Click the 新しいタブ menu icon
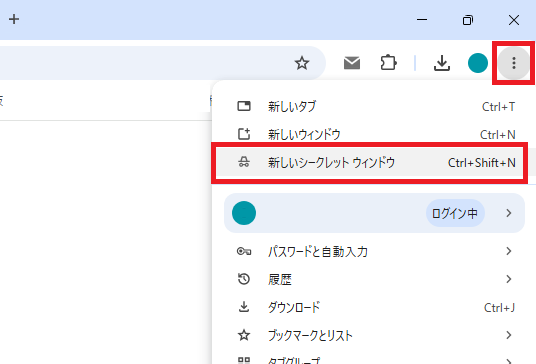 (244, 106)
